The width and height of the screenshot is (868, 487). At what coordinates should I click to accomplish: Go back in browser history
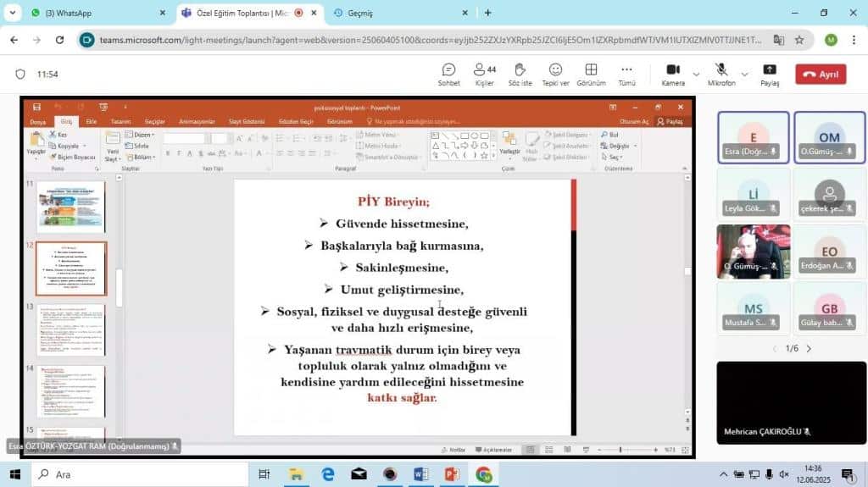[14, 40]
